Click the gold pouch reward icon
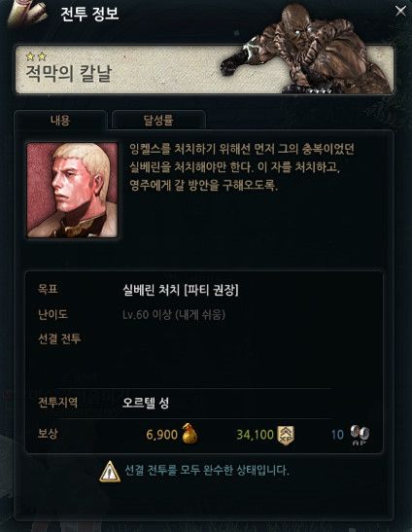 point(189,434)
